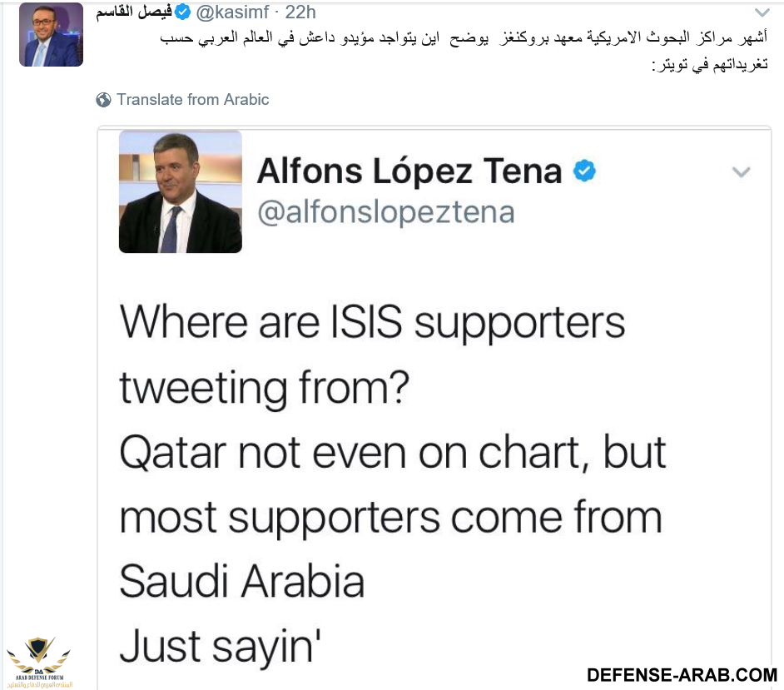The width and height of the screenshot is (784, 690).
Task: Open the @alfonslopeztena handle
Action: click(x=385, y=212)
